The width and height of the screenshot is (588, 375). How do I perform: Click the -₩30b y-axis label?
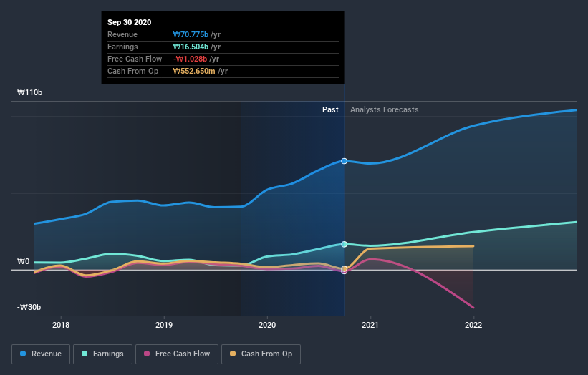[29, 307]
